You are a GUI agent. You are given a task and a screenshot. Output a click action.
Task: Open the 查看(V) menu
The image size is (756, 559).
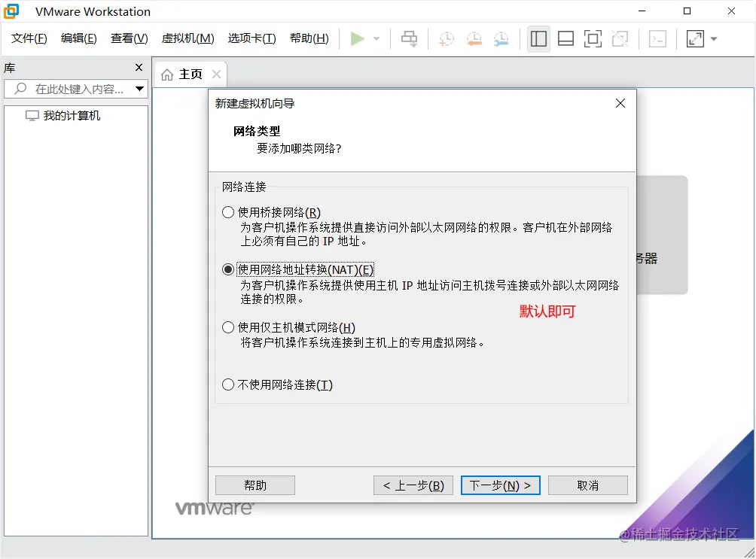tap(129, 38)
